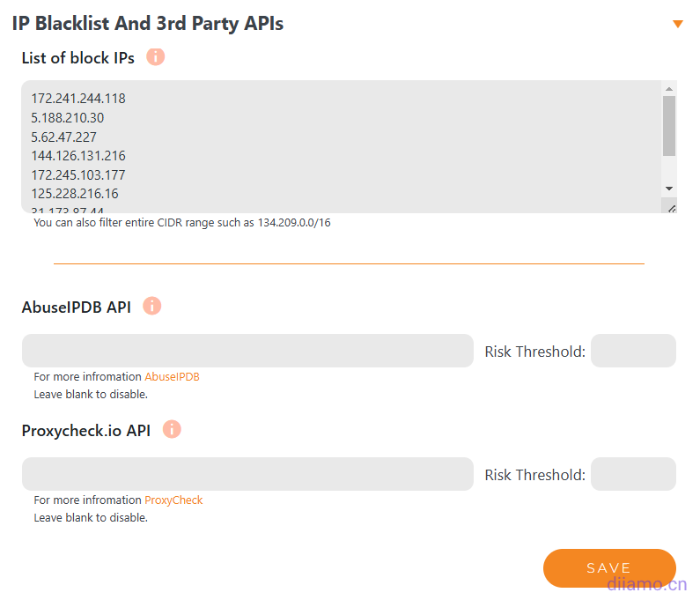This screenshot has width=700, height=600.
Task: Click the IP Blacklist And 3rd Party APIs heading
Action: coord(148,24)
